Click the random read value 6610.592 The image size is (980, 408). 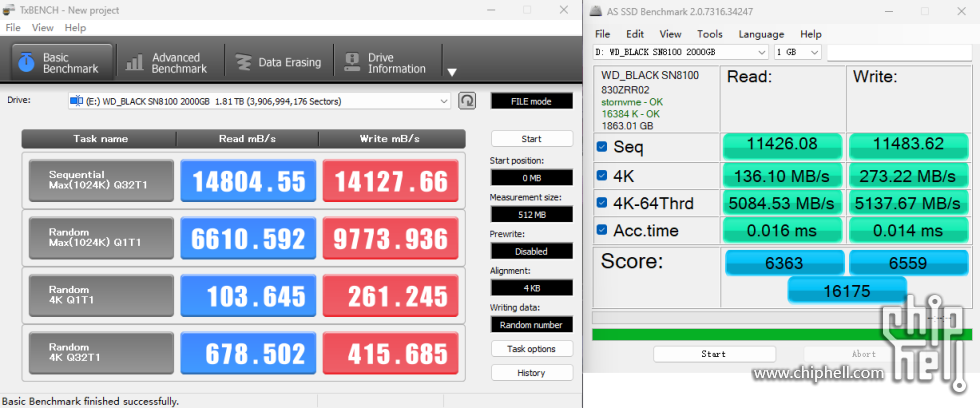pyautogui.click(x=248, y=238)
